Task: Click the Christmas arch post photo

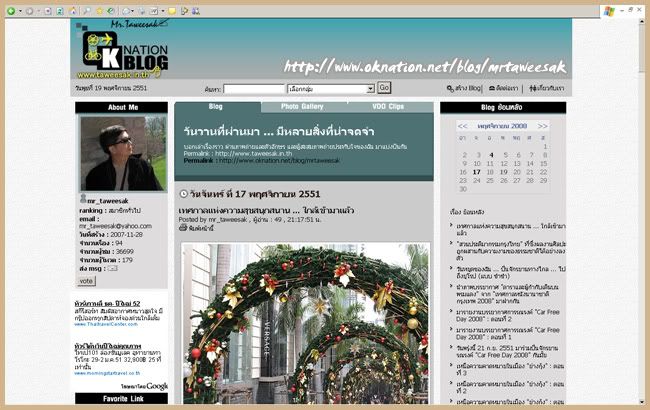Action: [306, 324]
